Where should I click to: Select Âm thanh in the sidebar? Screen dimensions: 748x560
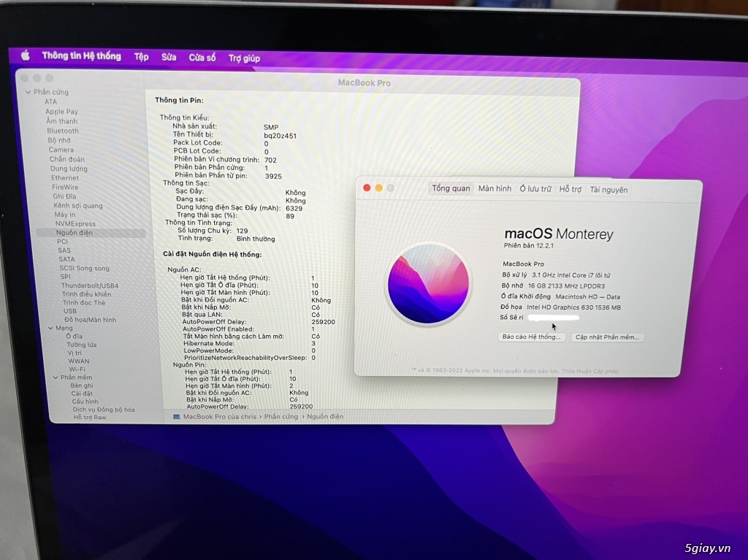coord(62,121)
